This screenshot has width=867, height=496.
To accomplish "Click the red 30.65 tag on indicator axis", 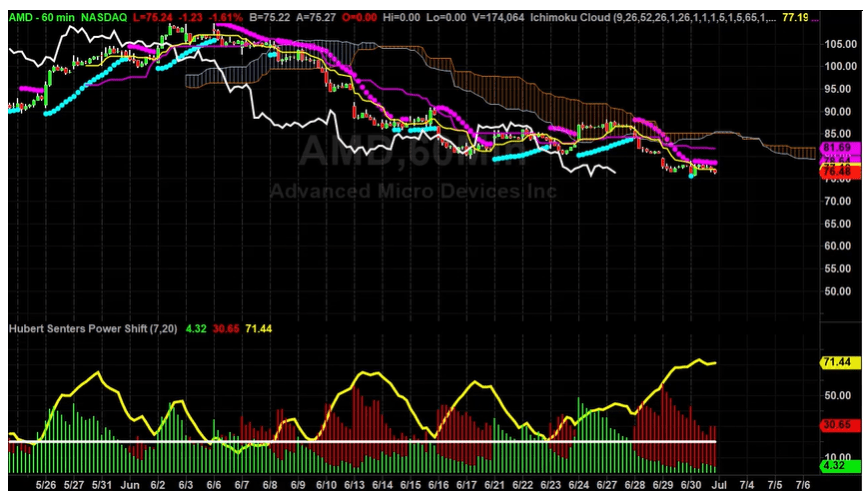I will (839, 425).
